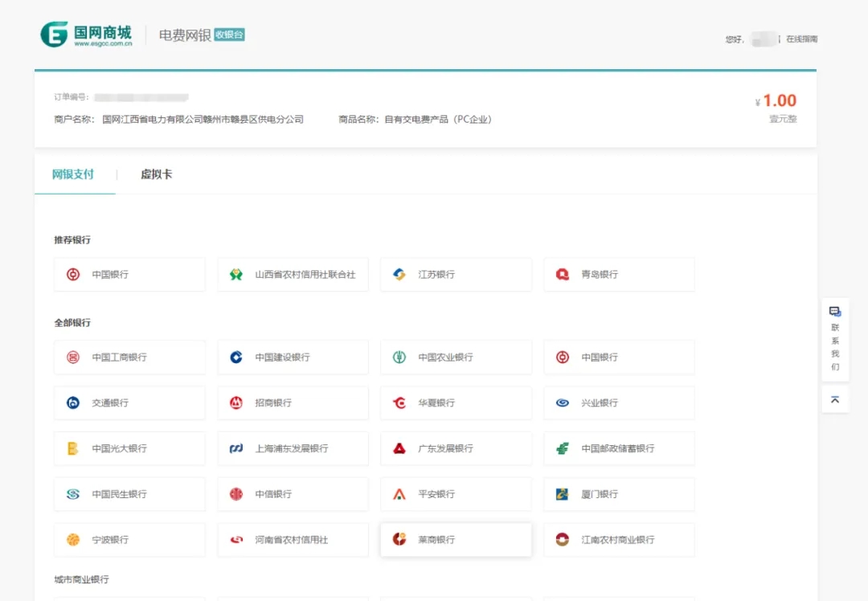Click the ¥1.00 amount
The height and width of the screenshot is (601, 868).
pyautogui.click(x=776, y=100)
